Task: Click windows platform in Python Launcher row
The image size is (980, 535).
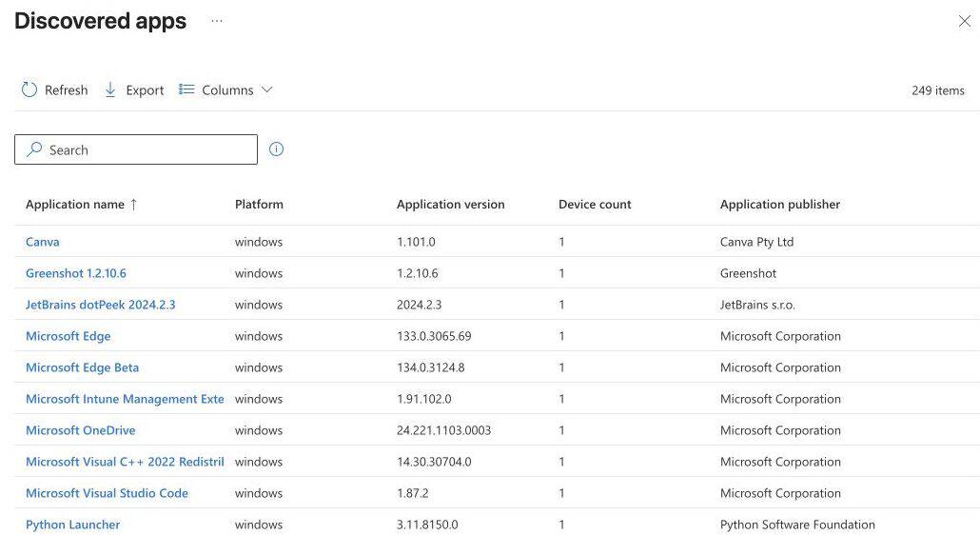Action: pos(259,525)
